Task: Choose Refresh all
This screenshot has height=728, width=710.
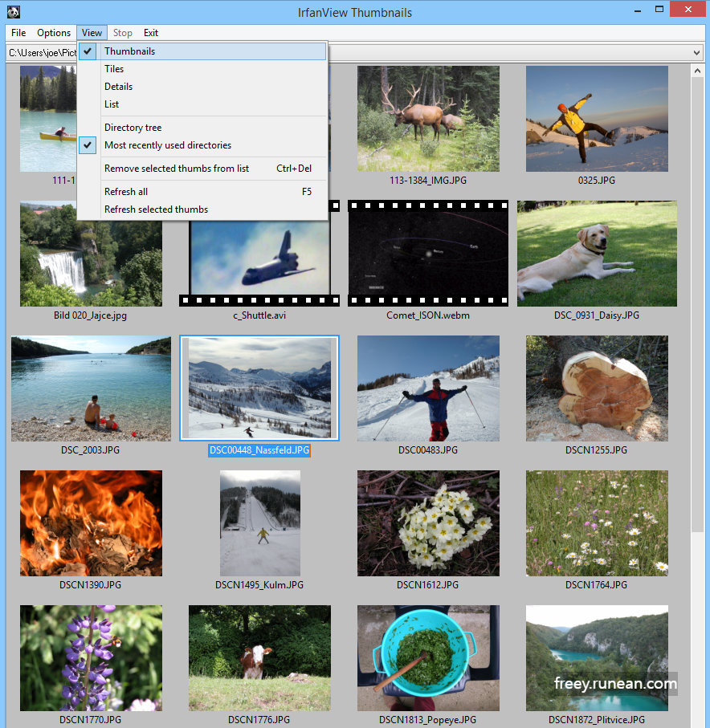Action: pyautogui.click(x=202, y=191)
